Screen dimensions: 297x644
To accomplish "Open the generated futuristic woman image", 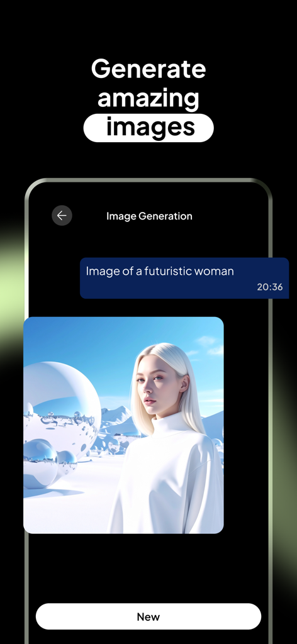I will coord(124,425).
